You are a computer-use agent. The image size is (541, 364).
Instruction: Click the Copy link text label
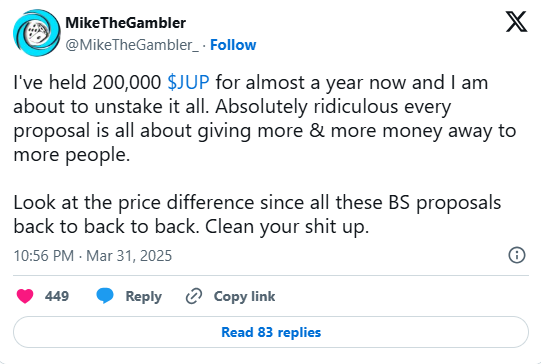244,296
